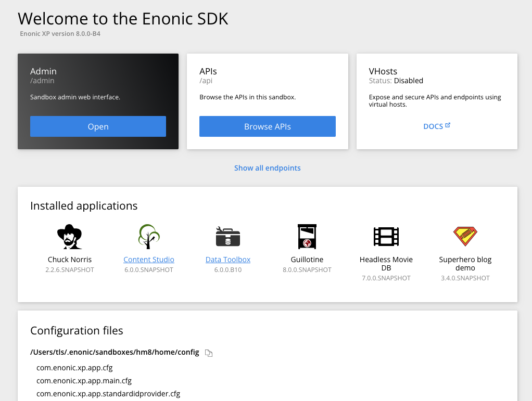Click the Data Toolbox toolbox icon
532x401 pixels.
228,237
